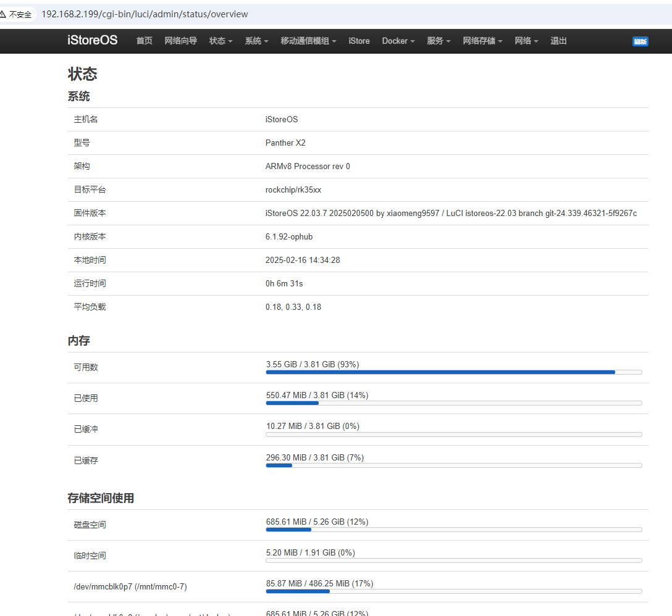This screenshot has height=616, width=672.
Task: Click the browser address bar URL
Action: (x=145, y=14)
